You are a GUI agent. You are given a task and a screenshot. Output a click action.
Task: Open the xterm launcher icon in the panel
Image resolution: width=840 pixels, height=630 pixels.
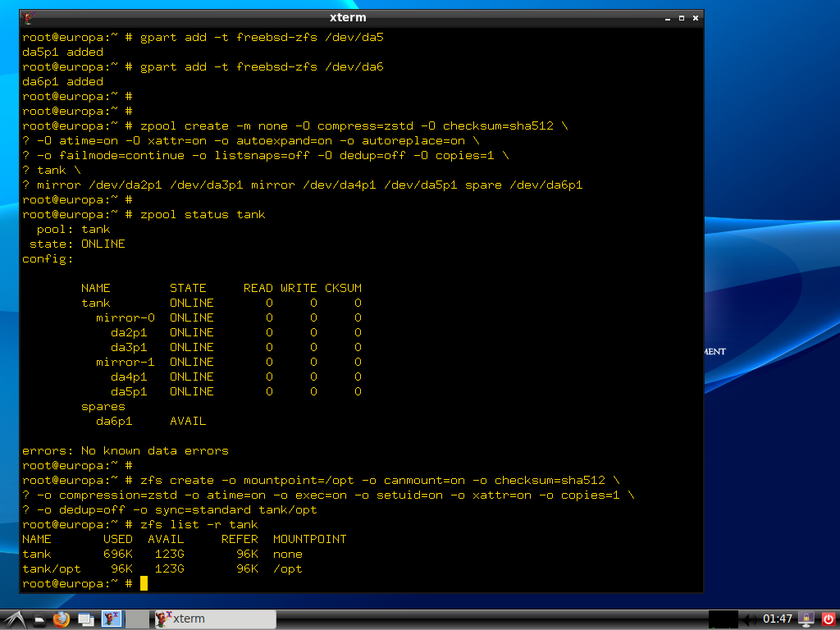point(110,619)
